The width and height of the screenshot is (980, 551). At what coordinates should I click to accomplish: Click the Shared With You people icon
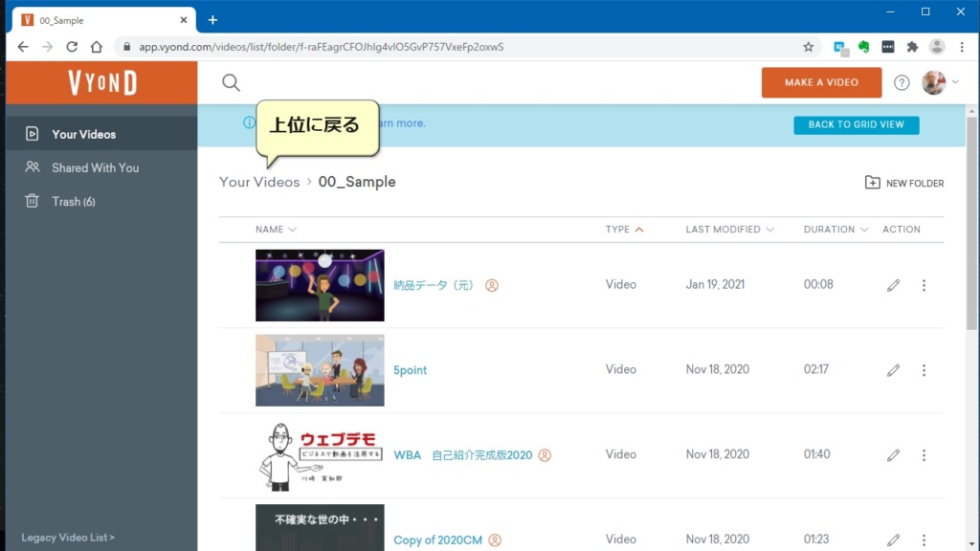pos(32,166)
